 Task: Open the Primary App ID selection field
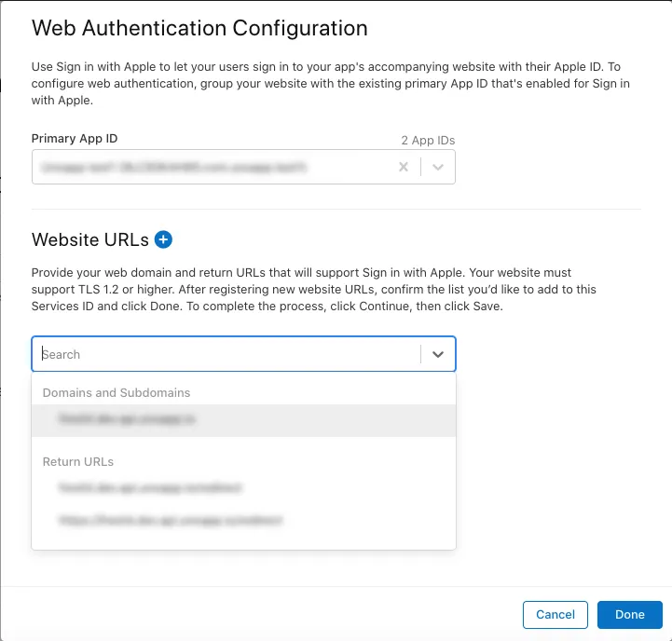243,167
